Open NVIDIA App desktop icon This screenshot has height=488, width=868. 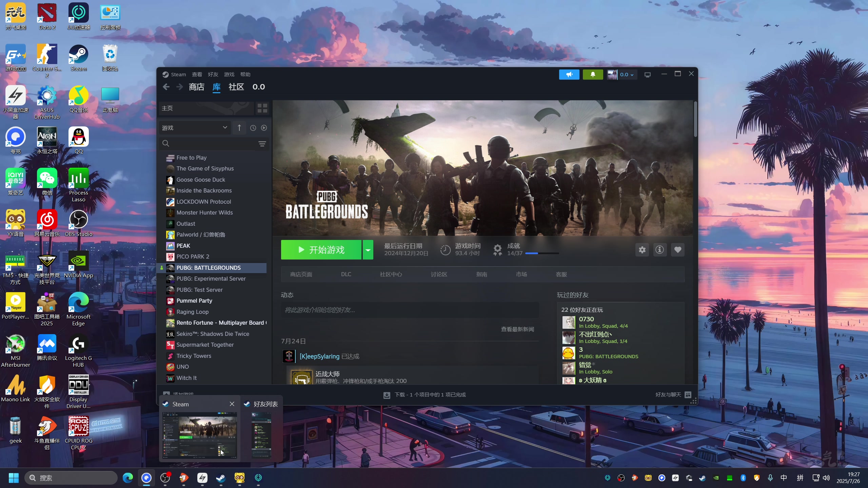79,264
